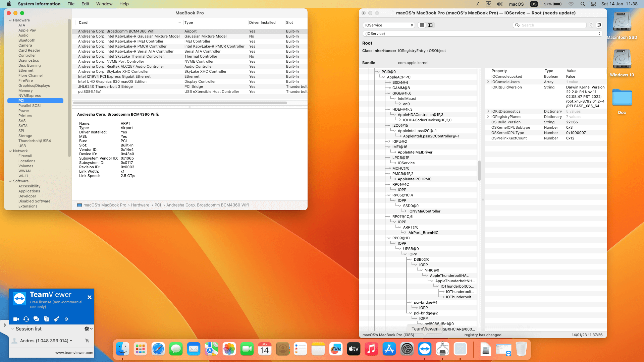Start video in the TeamViewer panel

tap(16, 319)
